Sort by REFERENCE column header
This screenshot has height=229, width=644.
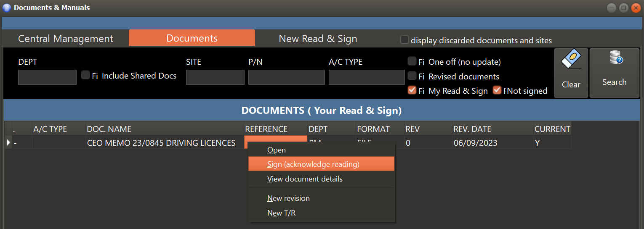(276, 129)
